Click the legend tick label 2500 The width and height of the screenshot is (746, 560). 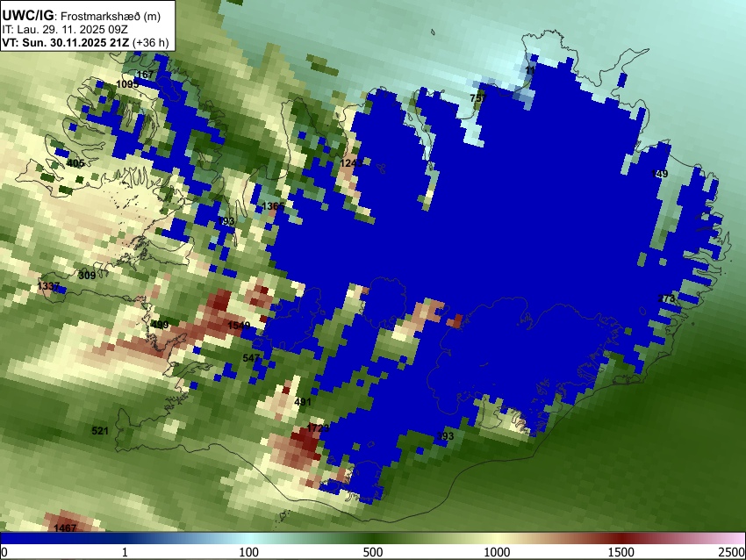[732, 552]
